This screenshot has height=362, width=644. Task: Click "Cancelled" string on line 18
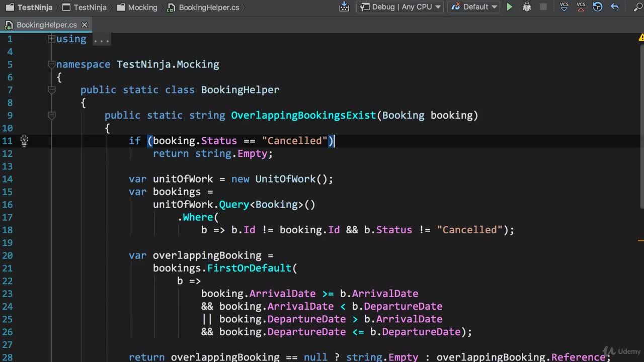pyautogui.click(x=469, y=230)
